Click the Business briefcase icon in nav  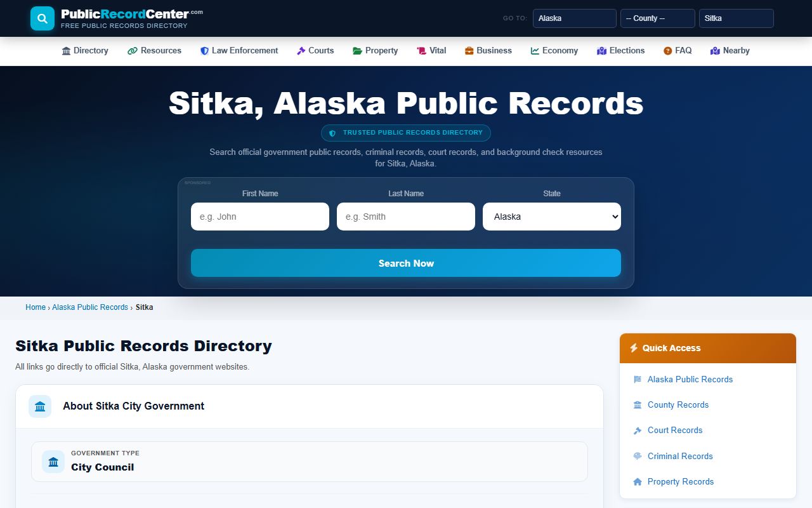[469, 51]
